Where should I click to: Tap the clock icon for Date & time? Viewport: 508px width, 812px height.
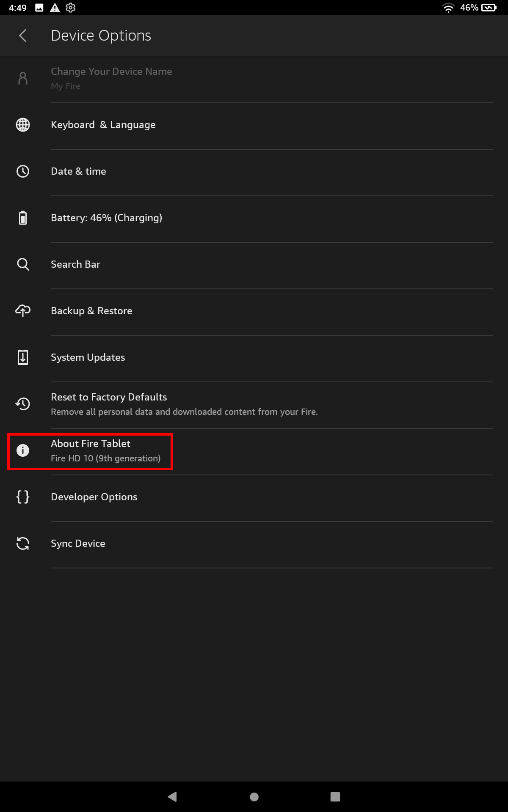23,171
